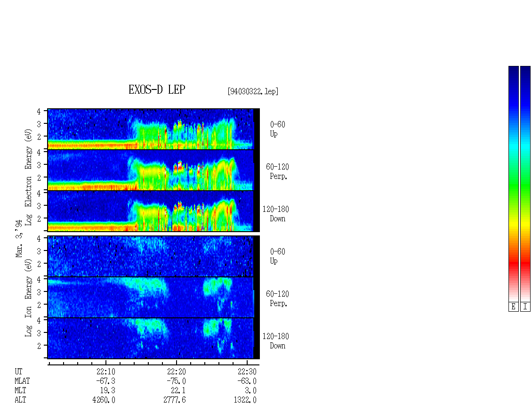Click the ALT value 2777.6
Image resolution: width=532 pixels, height=412 pixels.
click(x=174, y=400)
